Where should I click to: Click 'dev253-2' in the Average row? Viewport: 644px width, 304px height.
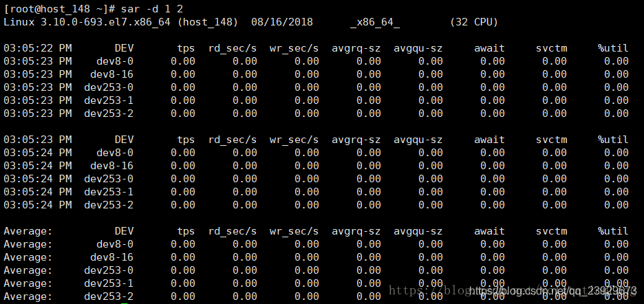tap(109, 296)
